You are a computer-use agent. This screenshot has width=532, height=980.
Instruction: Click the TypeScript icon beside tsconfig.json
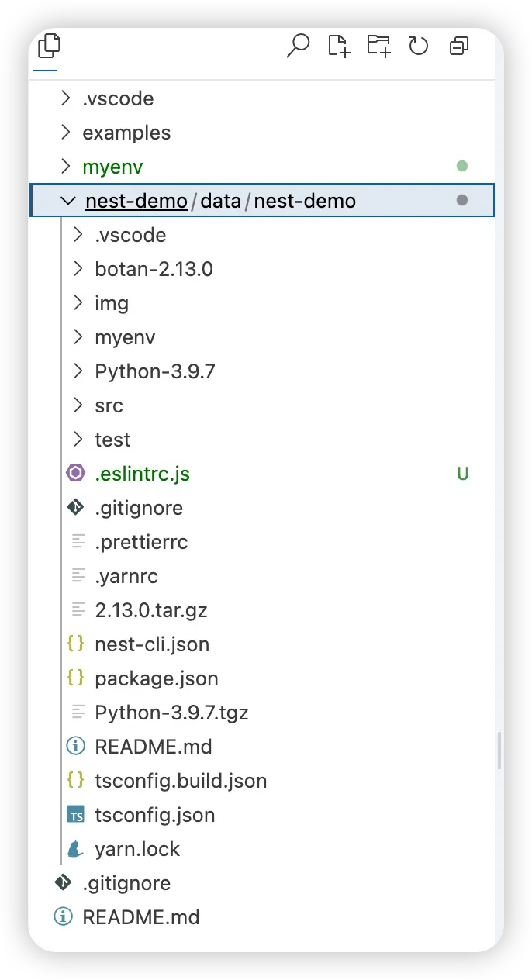coord(76,815)
